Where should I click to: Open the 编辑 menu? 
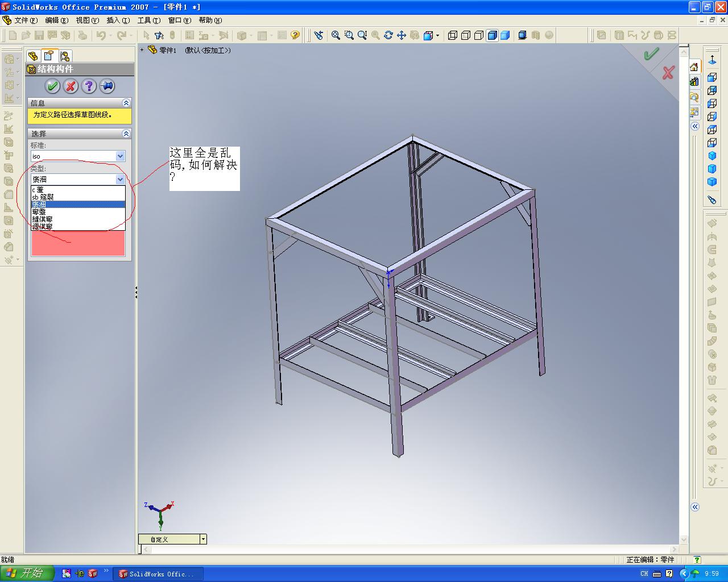click(56, 20)
